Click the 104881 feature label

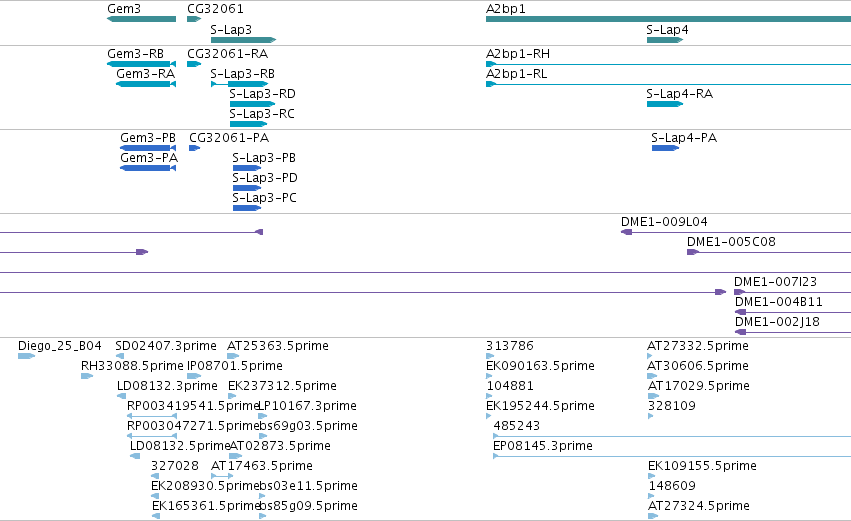pyautogui.click(x=510, y=386)
